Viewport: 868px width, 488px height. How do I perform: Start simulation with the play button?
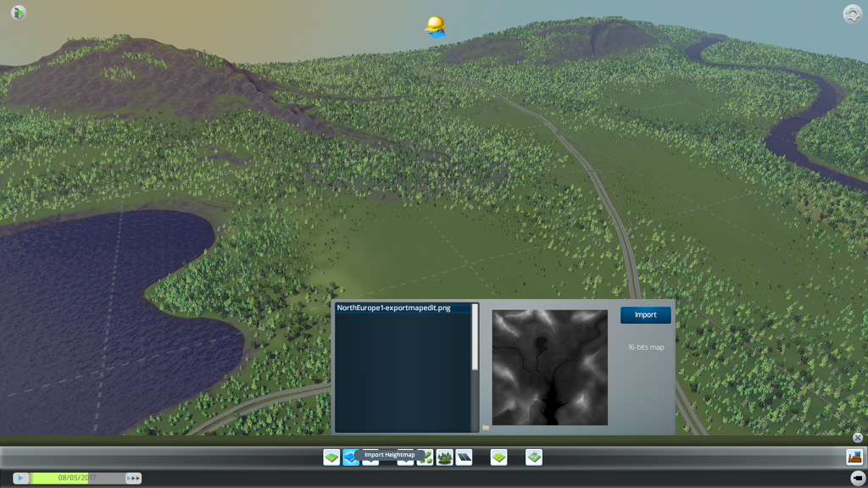[x=20, y=478]
